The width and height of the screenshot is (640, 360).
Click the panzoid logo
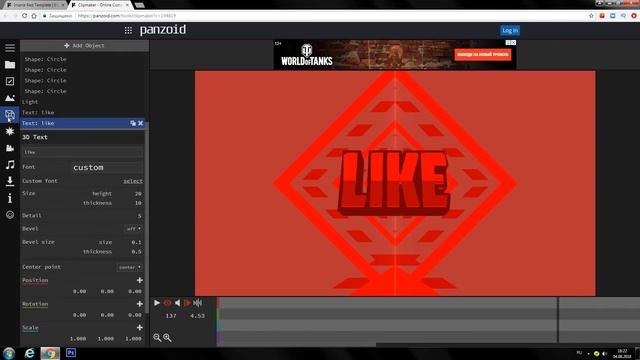pos(163,30)
